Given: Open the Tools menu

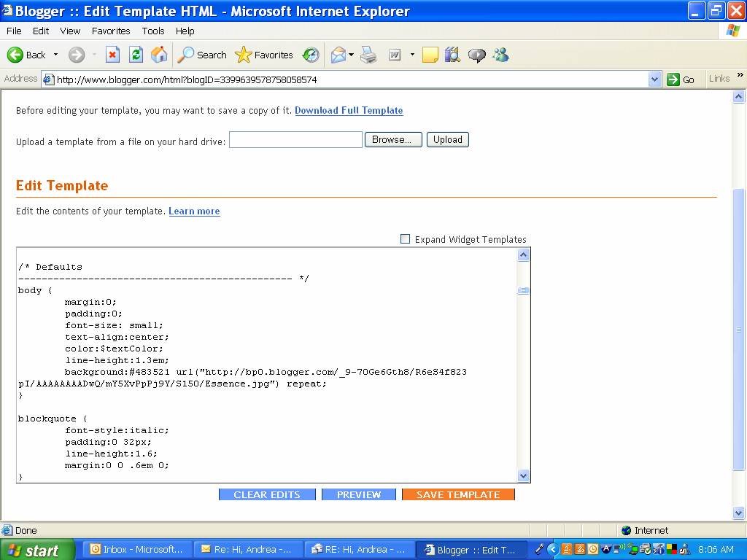Looking at the screenshot, I should tap(153, 31).
